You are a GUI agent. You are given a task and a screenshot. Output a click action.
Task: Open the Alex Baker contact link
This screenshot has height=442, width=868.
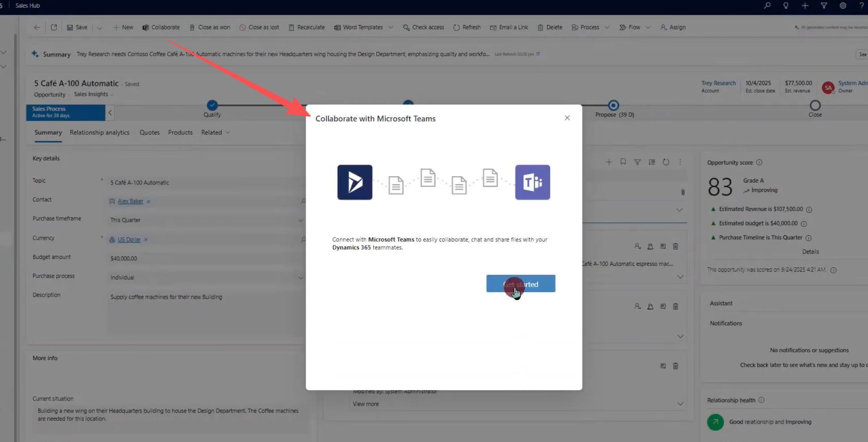[131, 201]
